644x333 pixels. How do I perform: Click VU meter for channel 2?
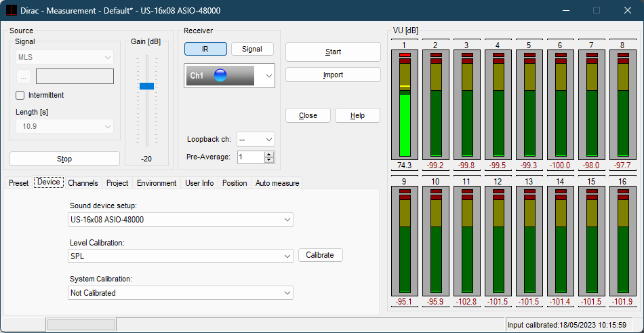tap(436, 104)
